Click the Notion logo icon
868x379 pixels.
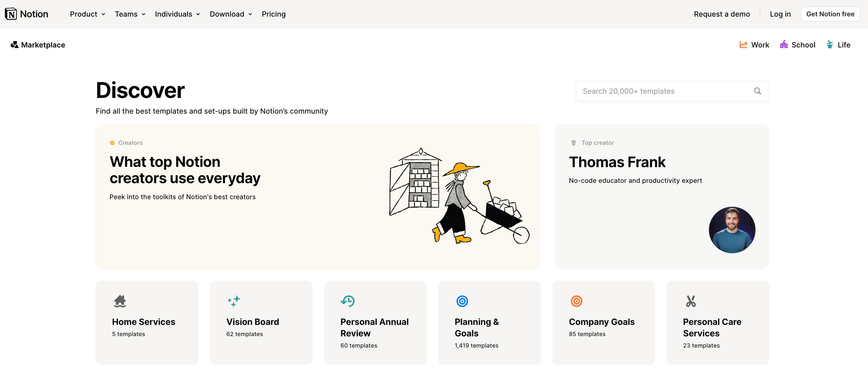point(11,14)
